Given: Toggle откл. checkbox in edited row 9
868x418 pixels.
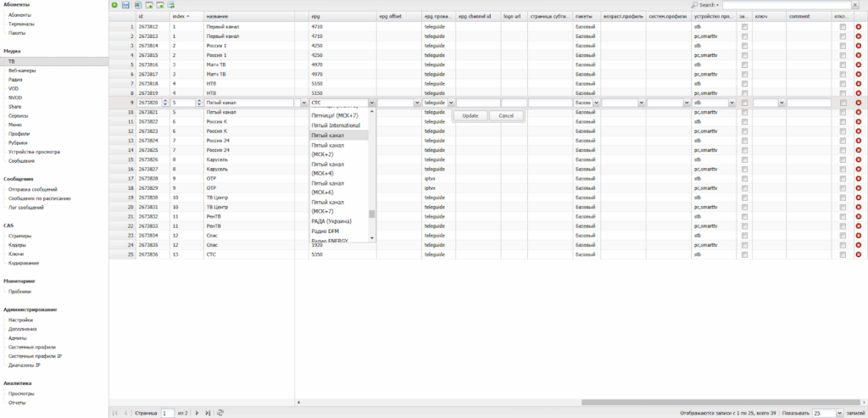Looking at the screenshot, I should [843, 103].
